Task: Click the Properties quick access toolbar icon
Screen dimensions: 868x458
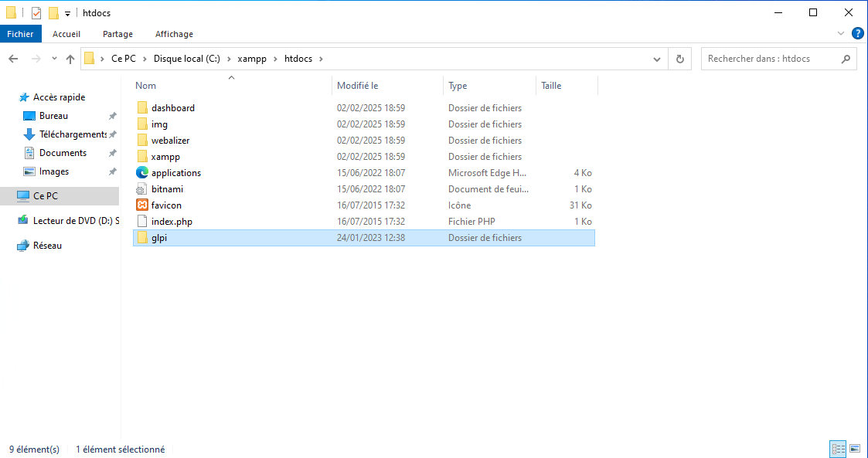Action: point(36,12)
